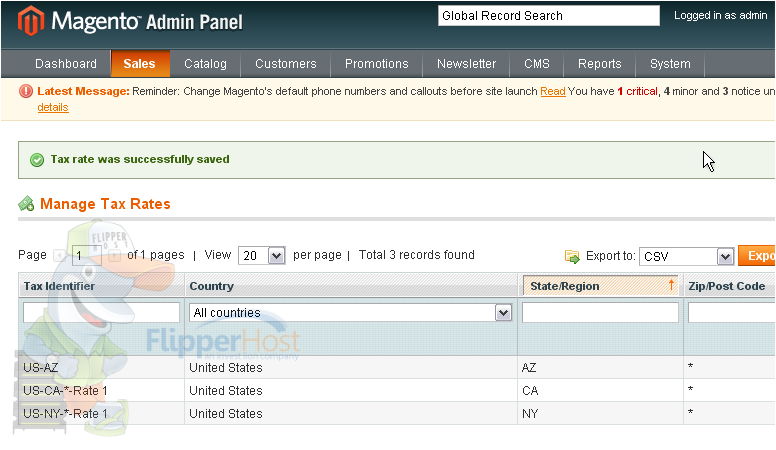Focus the Global Record Search field

pyautogui.click(x=549, y=16)
